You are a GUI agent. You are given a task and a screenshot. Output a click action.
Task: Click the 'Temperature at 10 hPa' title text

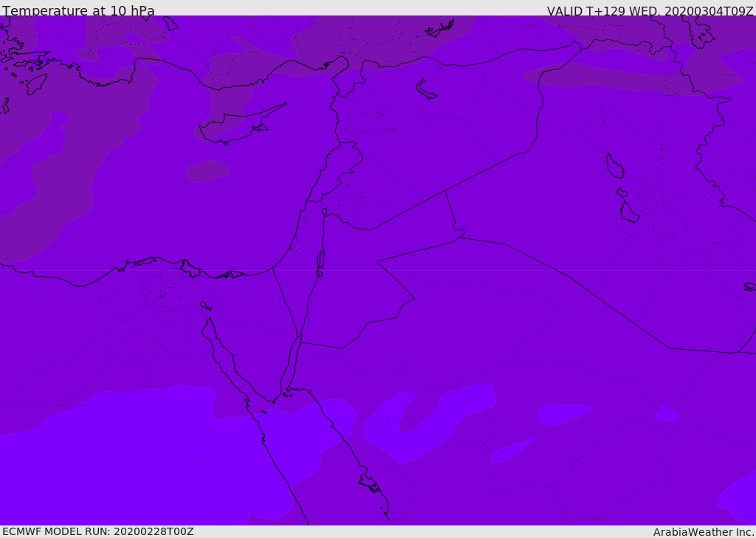78,10
